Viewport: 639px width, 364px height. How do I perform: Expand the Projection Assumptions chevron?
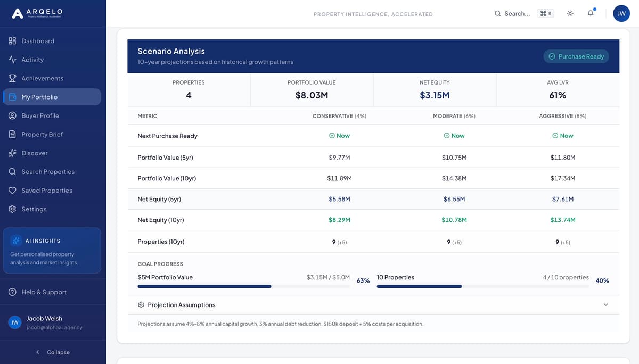click(x=605, y=304)
